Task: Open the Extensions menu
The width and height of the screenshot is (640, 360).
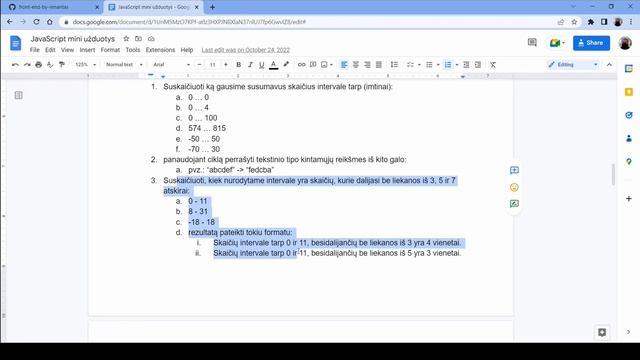Action: coord(160,50)
